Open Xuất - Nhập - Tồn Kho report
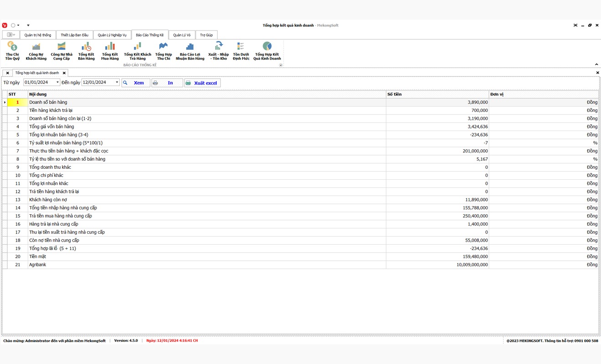Viewport: 601px width, 364px height. coord(219,51)
